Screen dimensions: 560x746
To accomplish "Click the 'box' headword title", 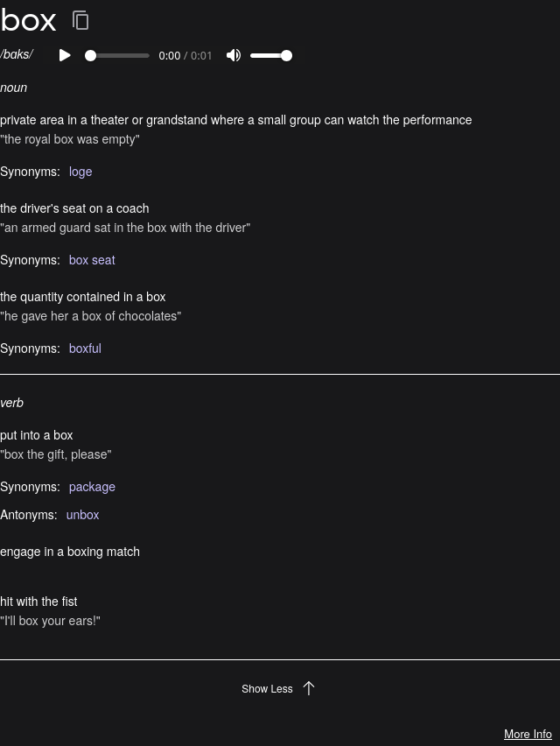I will point(28,19).
